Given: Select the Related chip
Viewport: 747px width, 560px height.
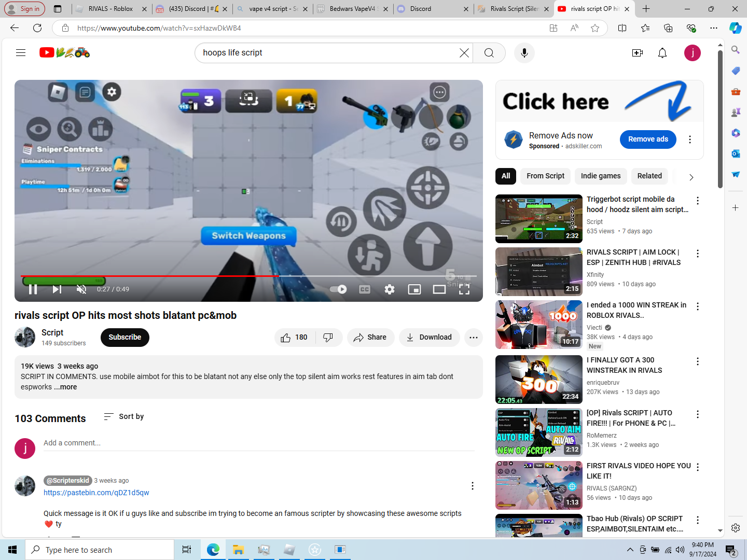Looking at the screenshot, I should pyautogui.click(x=649, y=176).
